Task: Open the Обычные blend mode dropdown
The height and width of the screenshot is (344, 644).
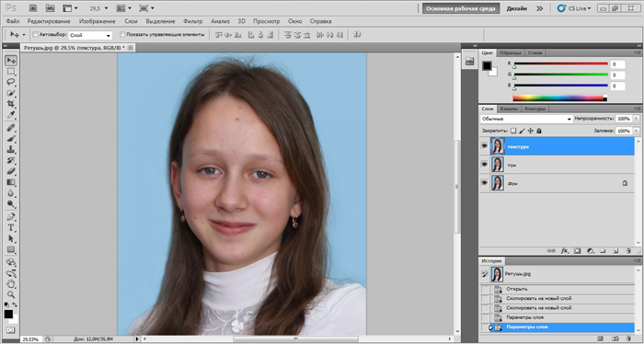Action: pyautogui.click(x=526, y=119)
